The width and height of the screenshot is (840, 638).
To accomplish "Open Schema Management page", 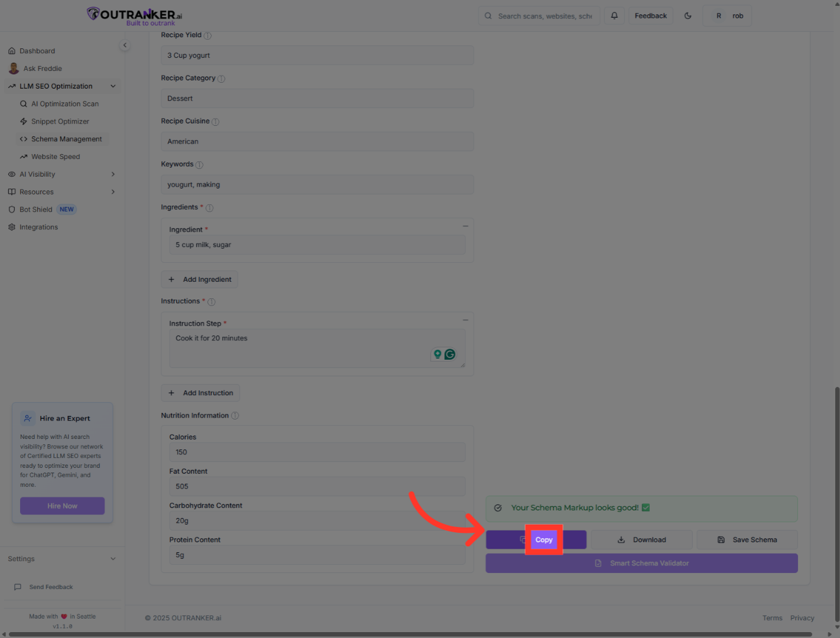I will (x=66, y=139).
